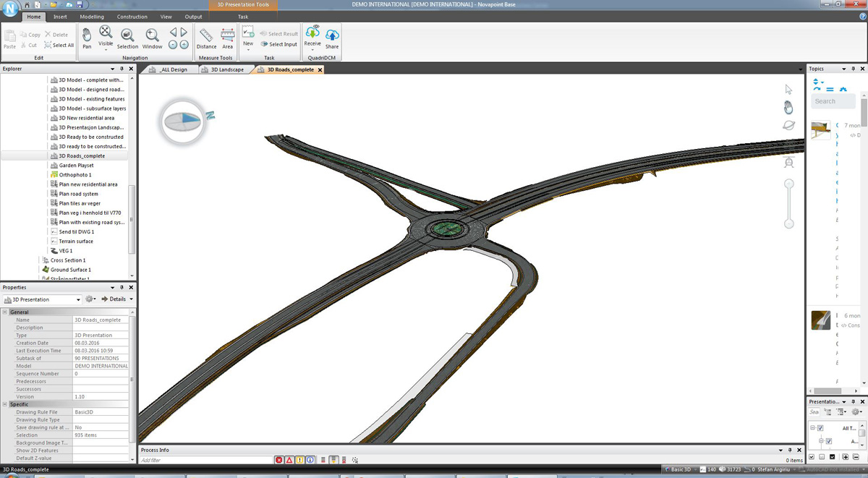Toggle the red error filter in Process Info
Screen dimensions: 868x478
click(x=278, y=460)
